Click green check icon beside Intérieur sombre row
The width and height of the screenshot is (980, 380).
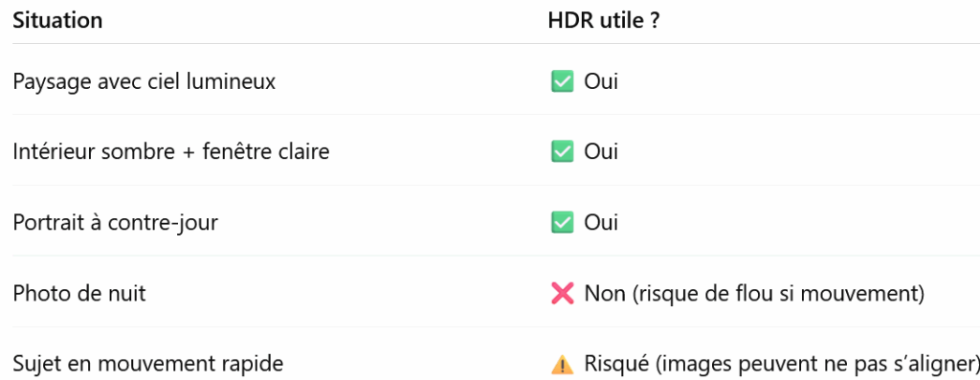563,151
